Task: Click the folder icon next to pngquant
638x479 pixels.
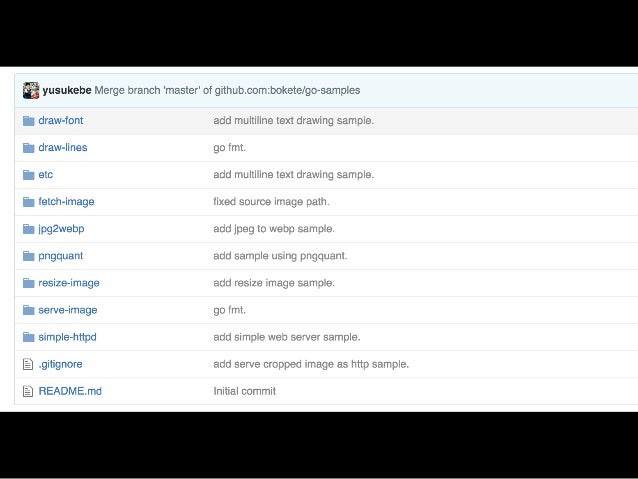Action: (x=28, y=256)
